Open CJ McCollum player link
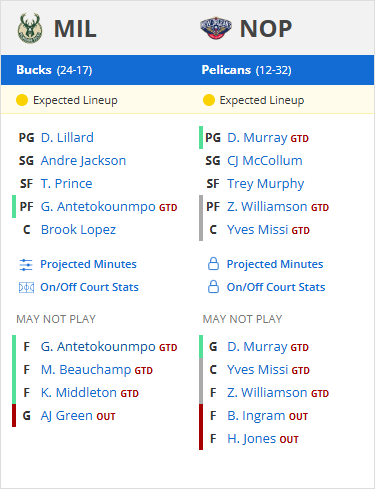375x489 pixels. pos(265,161)
